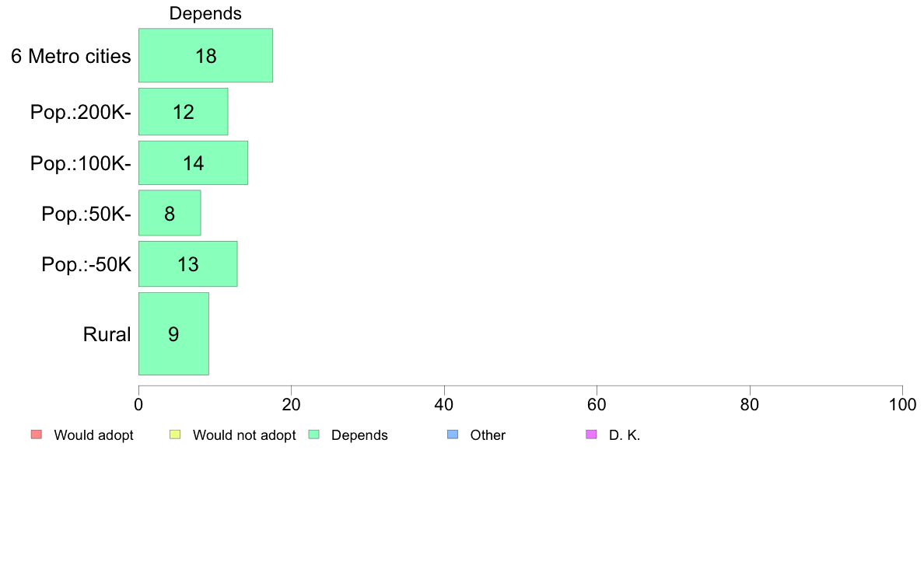
Task: Click the red Would adopt legend swatch
Action: point(37,434)
